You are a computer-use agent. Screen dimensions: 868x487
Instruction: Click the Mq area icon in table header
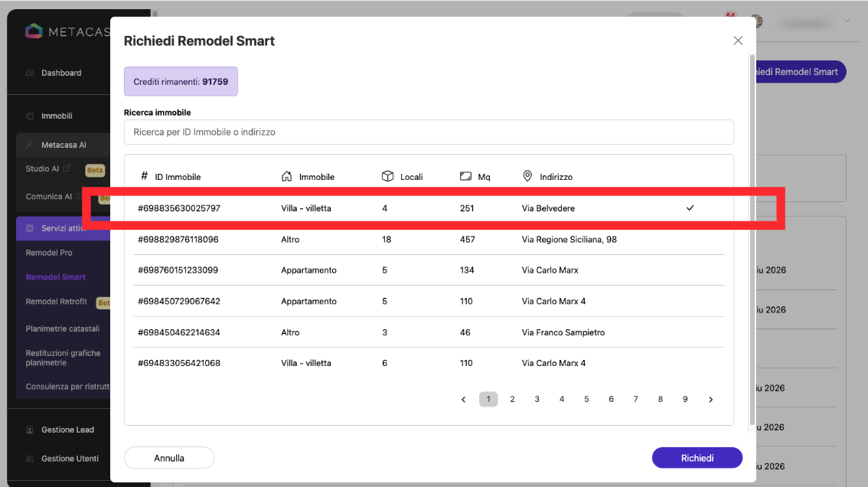coord(465,176)
